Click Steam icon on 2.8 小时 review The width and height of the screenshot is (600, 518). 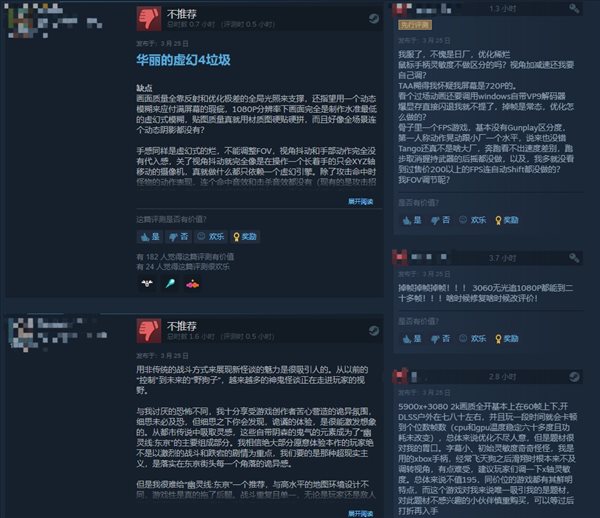[574, 377]
